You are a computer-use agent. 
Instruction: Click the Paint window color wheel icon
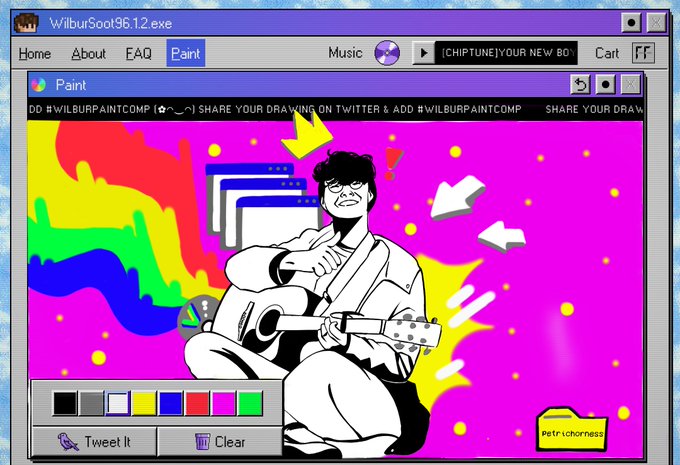39,85
